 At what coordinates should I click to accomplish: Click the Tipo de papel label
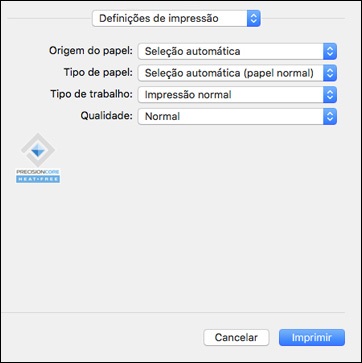pyautogui.click(x=98, y=73)
